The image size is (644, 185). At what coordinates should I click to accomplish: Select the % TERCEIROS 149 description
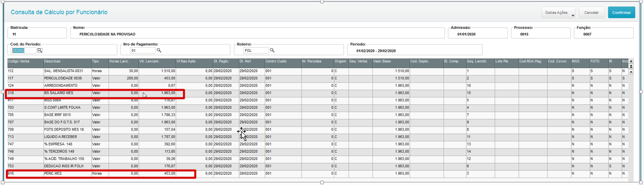(x=67, y=152)
